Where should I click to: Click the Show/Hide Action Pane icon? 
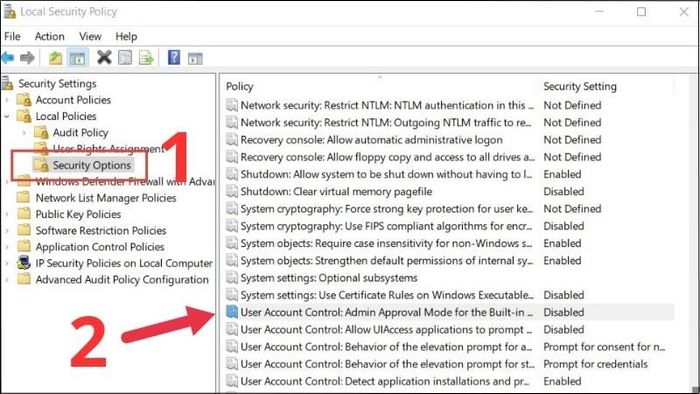[x=195, y=58]
